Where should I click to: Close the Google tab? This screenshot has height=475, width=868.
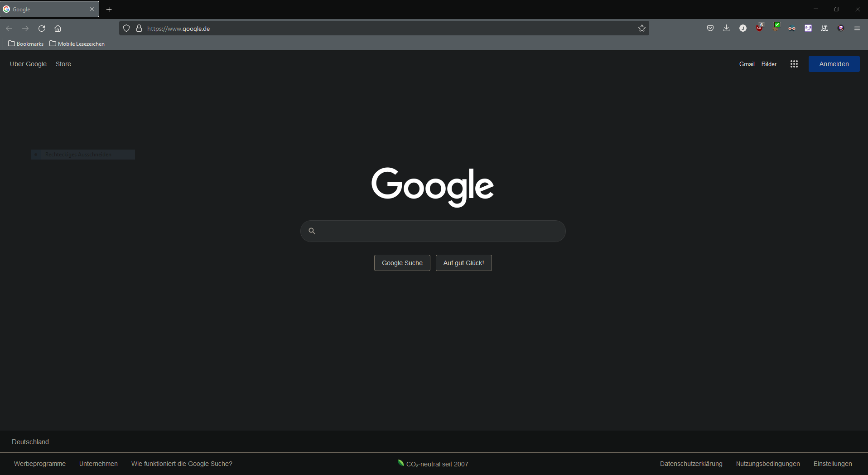pos(92,9)
